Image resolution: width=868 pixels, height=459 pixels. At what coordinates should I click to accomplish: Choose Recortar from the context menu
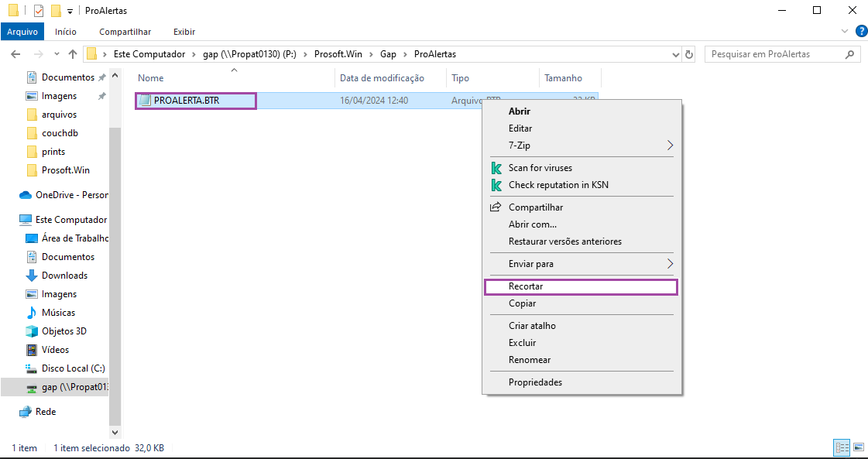pos(526,286)
